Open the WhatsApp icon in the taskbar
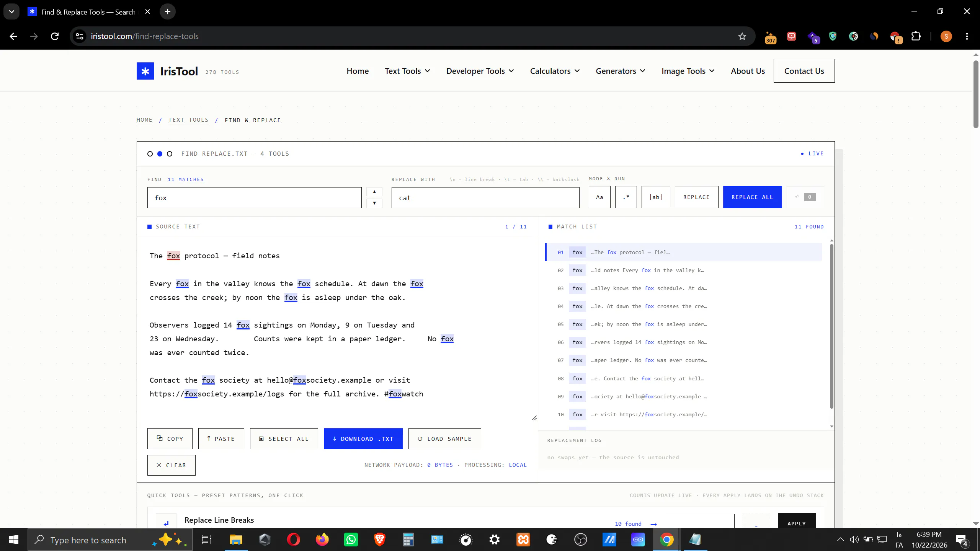This screenshot has height=551, width=980. [351, 540]
